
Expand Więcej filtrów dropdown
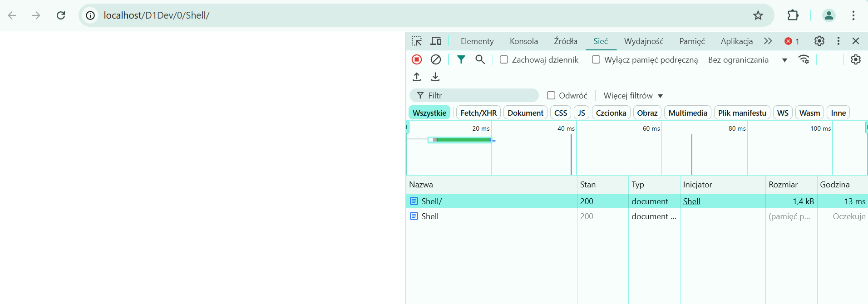point(633,96)
